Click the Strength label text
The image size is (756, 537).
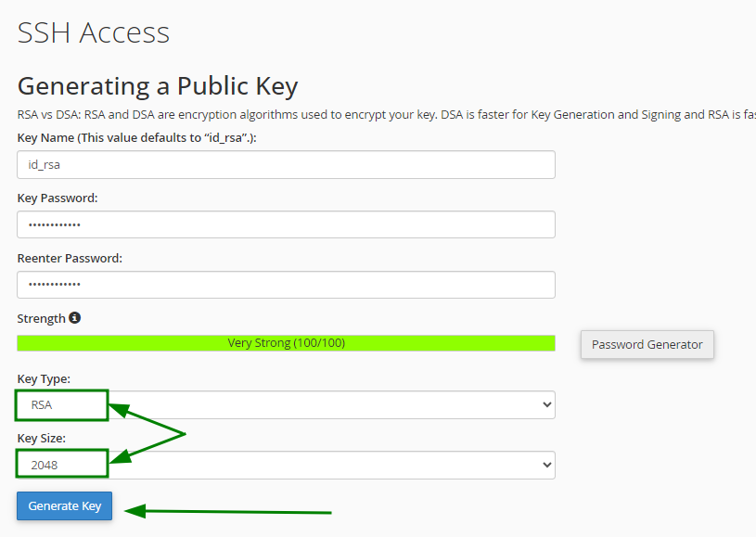tap(42, 319)
